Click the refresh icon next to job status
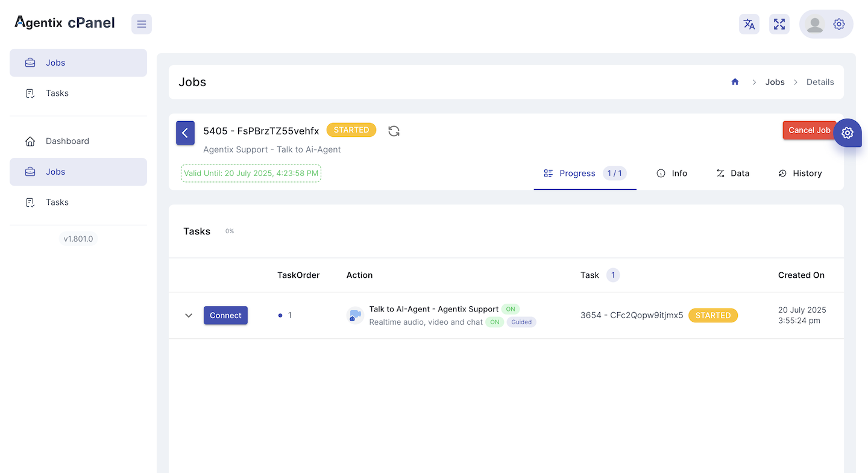This screenshot has width=868, height=473. coord(394,130)
